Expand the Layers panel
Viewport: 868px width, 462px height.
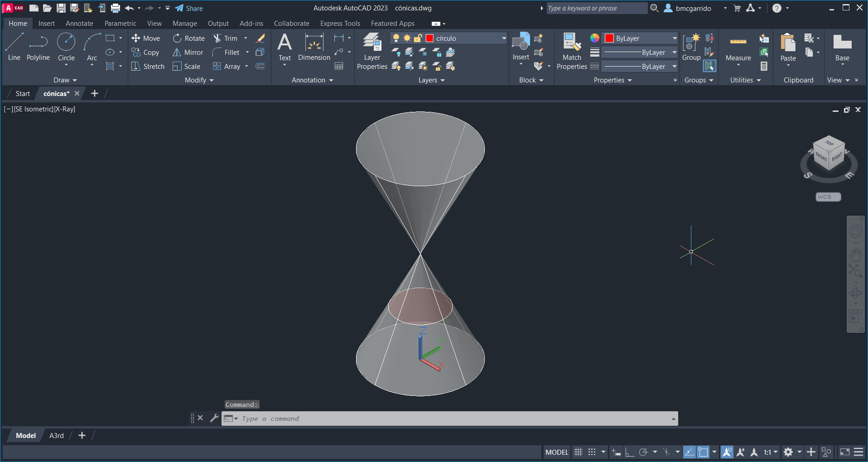432,80
